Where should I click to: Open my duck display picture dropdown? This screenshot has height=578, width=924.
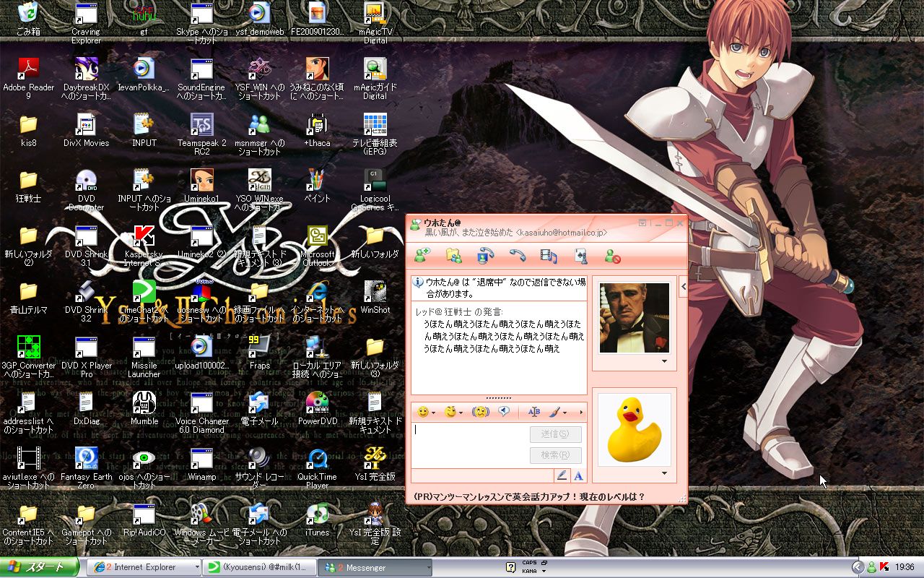665,473
